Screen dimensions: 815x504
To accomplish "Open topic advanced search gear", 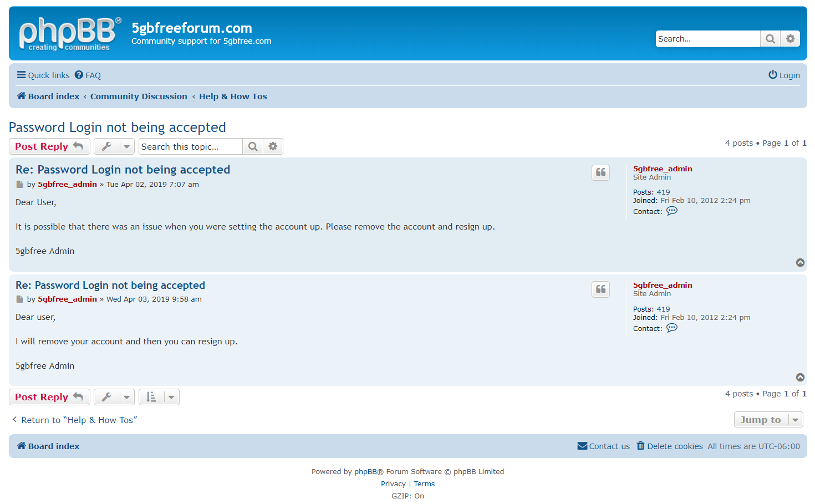I will pos(273,146).
